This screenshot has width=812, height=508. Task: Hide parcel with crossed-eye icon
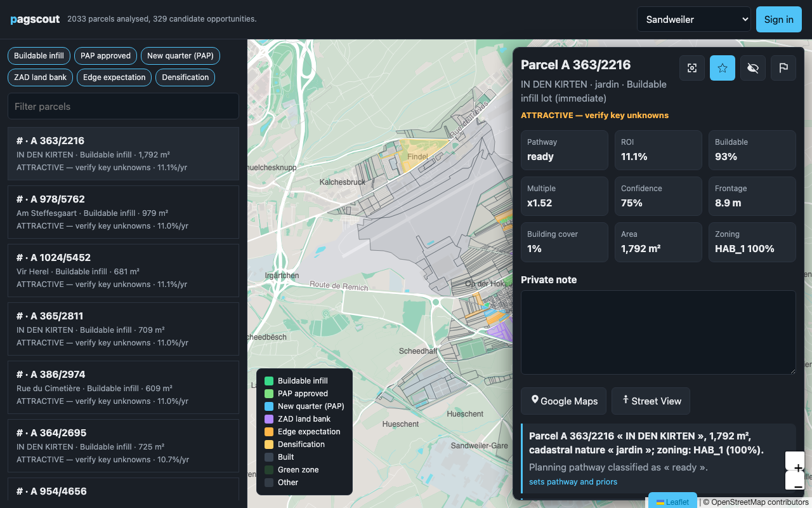click(x=753, y=68)
